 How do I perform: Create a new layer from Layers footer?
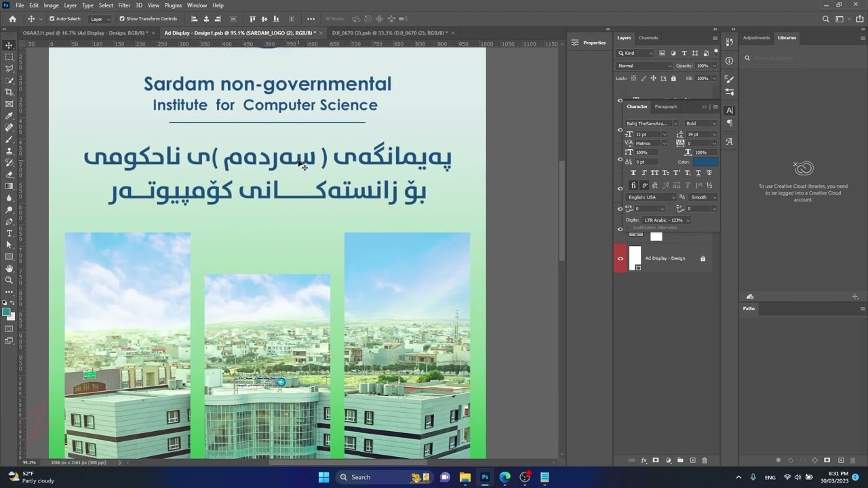(x=692, y=460)
